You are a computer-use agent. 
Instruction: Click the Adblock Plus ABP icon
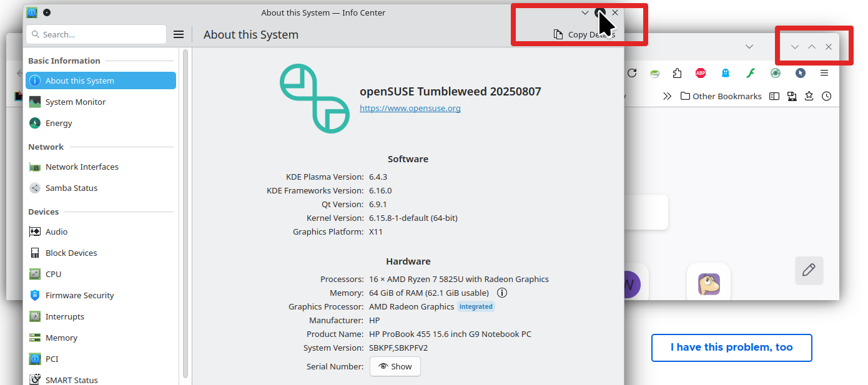pyautogui.click(x=701, y=73)
